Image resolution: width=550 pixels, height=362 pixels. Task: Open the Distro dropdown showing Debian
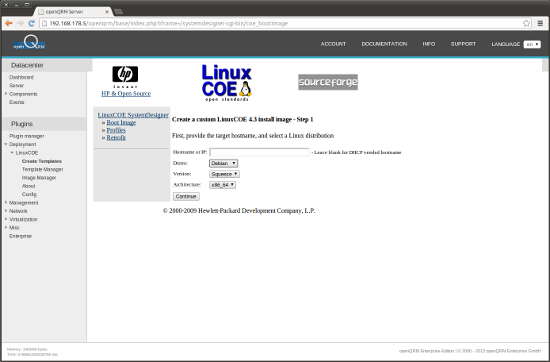tap(223, 163)
